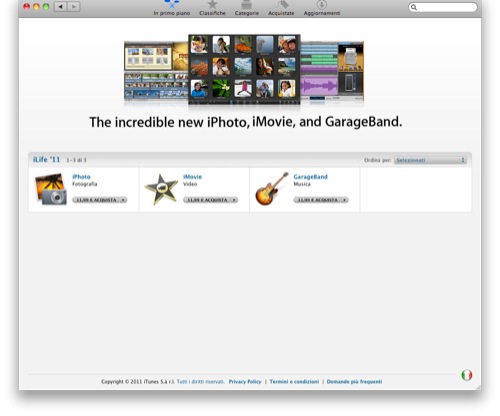Open the Classifiche star toolbar icon
This screenshot has width=500, height=416.
tap(212, 5)
